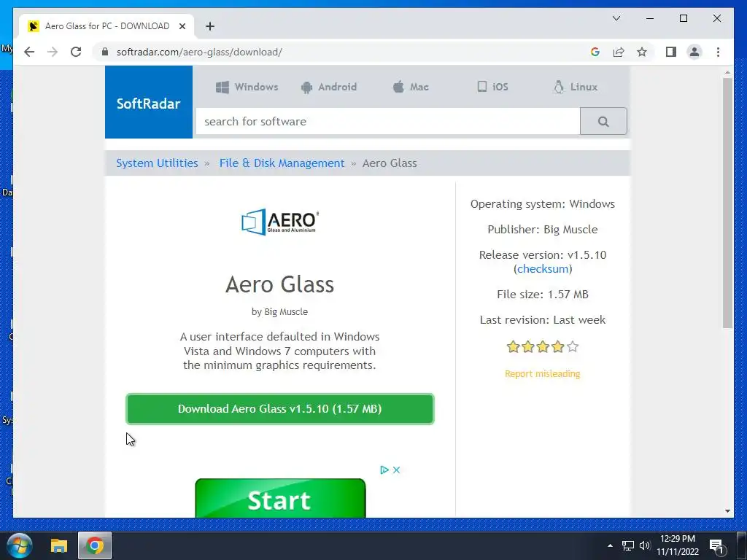Open Chrome three-dot menu

[x=718, y=52]
